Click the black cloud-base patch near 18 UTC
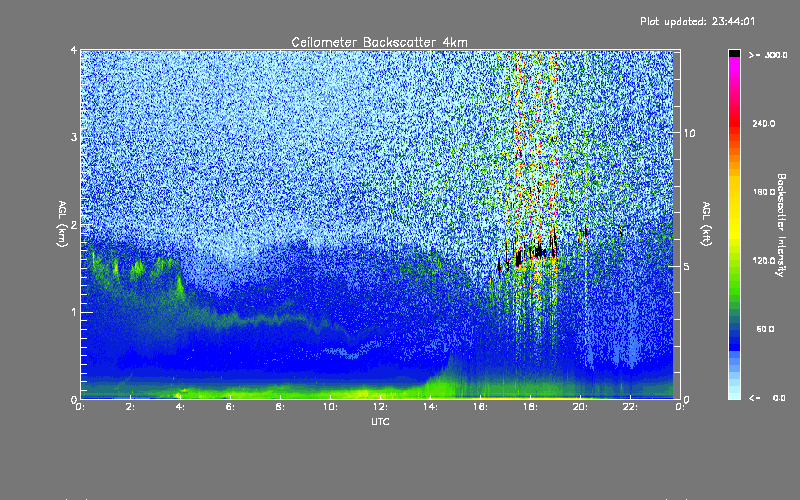This screenshot has width=800, height=500. (x=539, y=252)
